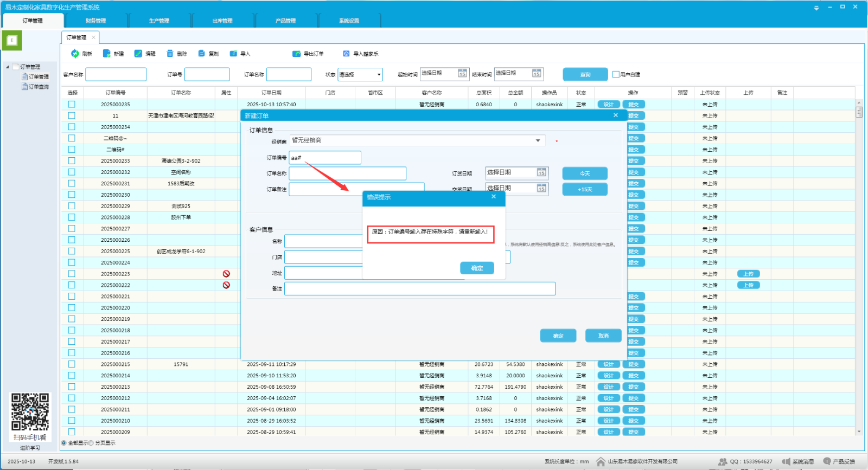The image size is (868, 470).
Task: Click the Export Order (导出订单) icon
Action: [296, 54]
